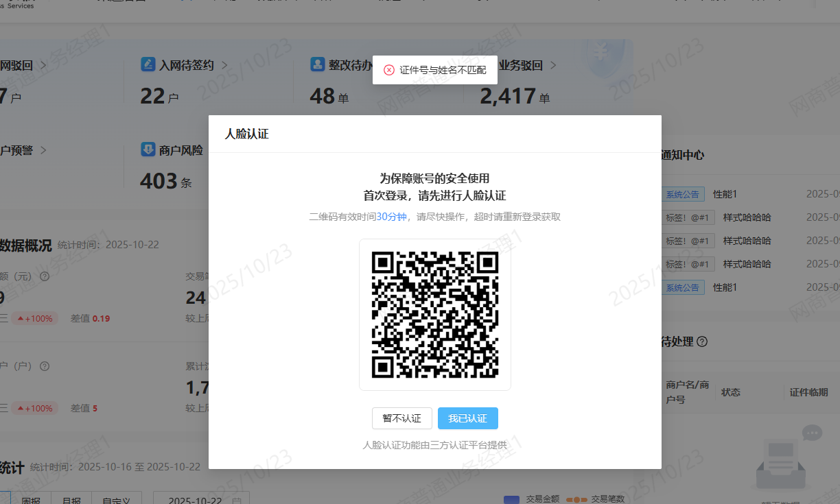Click the 我已认证 button

coord(467,418)
